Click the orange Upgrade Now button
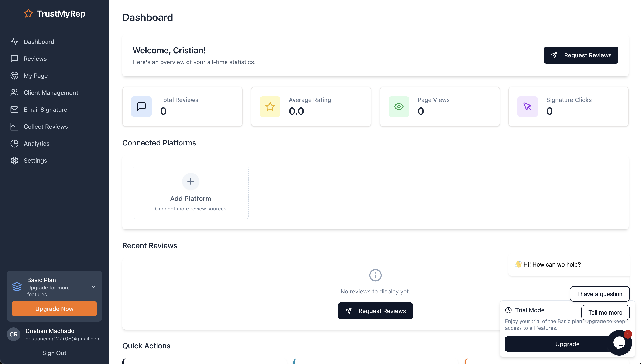 (54, 309)
